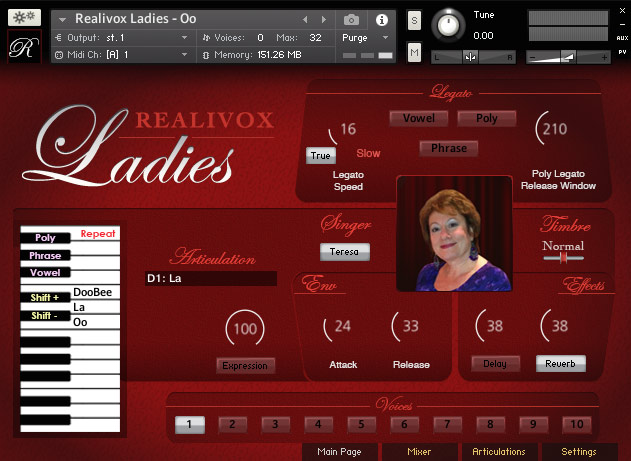Click the minus icon on the volume slider
This screenshot has height=461, width=631.
pos(532,58)
